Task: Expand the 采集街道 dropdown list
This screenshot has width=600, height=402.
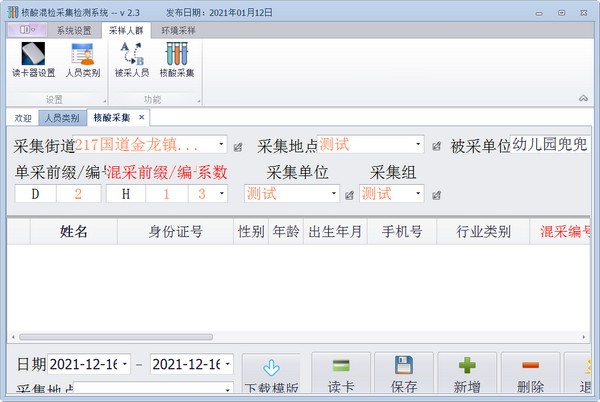Action: tap(222, 145)
